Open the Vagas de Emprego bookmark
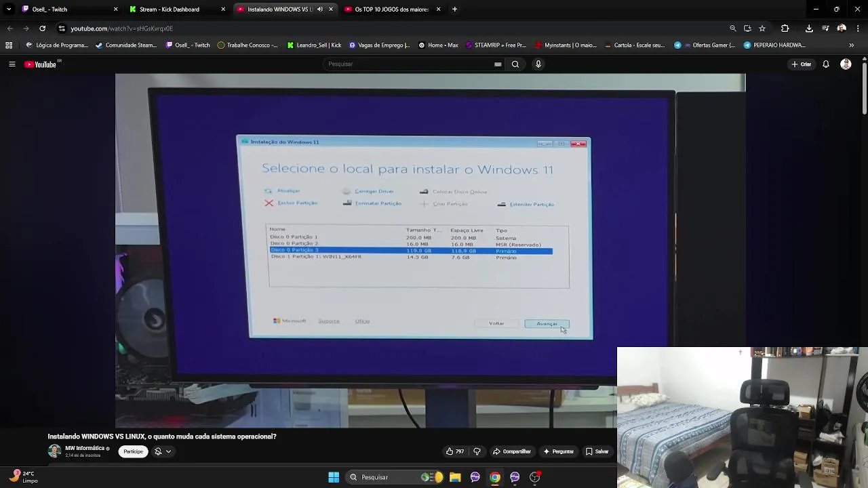 coord(379,45)
